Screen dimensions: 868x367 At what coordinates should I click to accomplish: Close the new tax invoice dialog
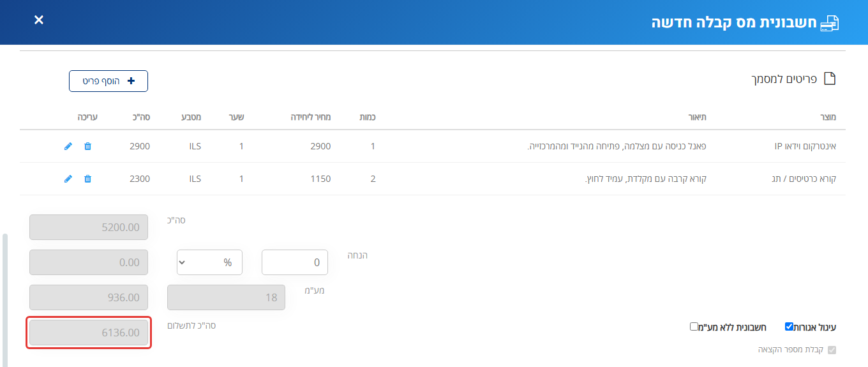pyautogui.click(x=39, y=20)
